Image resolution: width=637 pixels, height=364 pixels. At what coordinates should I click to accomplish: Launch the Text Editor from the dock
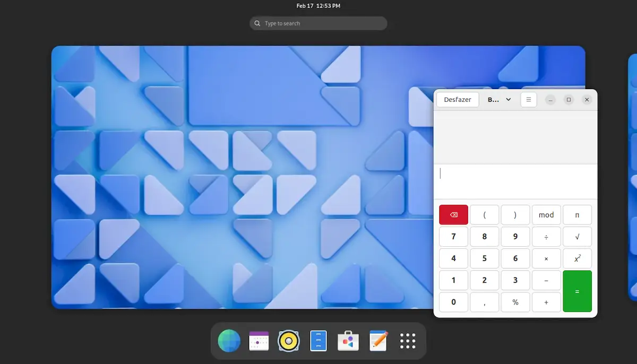click(378, 341)
